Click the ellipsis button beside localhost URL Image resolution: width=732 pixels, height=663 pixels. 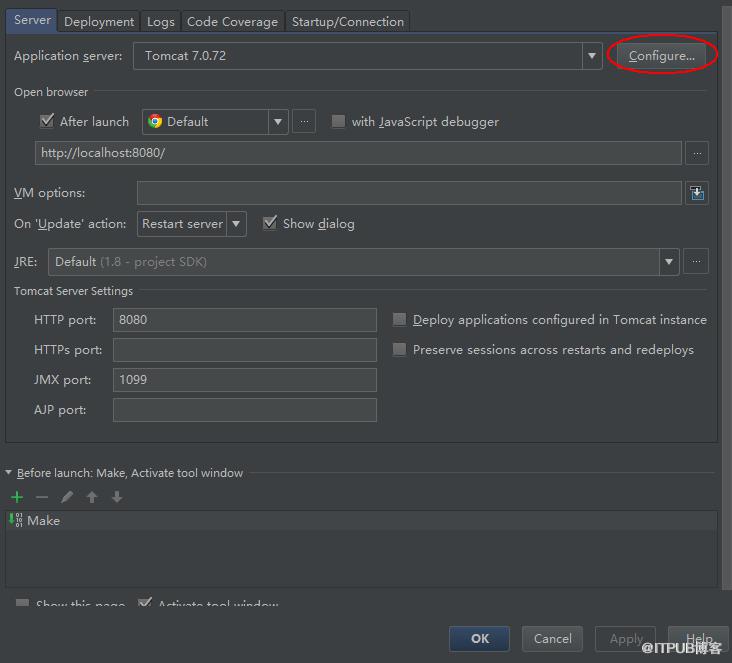coord(697,153)
